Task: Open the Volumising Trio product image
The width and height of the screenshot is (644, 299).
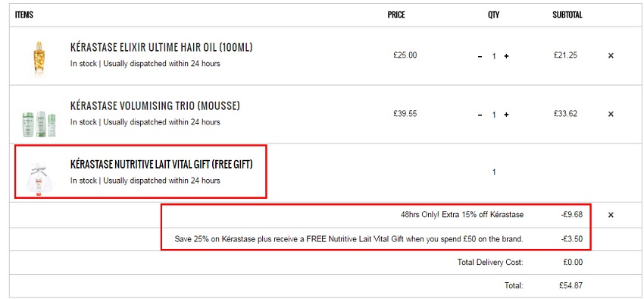Action: 39,124
